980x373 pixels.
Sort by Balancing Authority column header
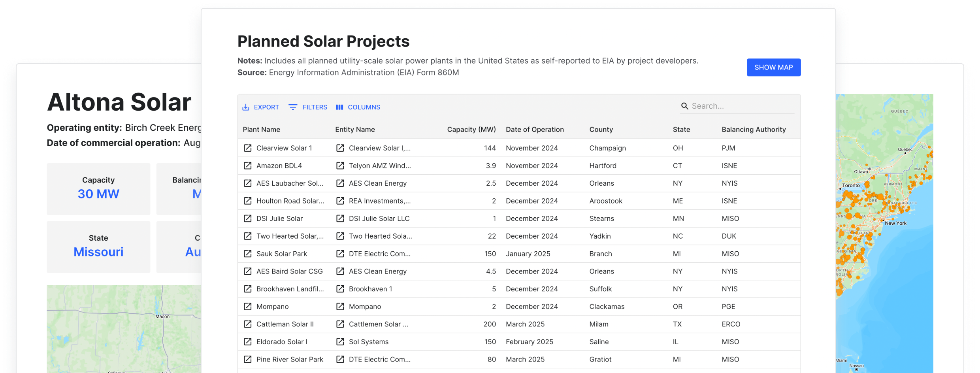tap(754, 130)
